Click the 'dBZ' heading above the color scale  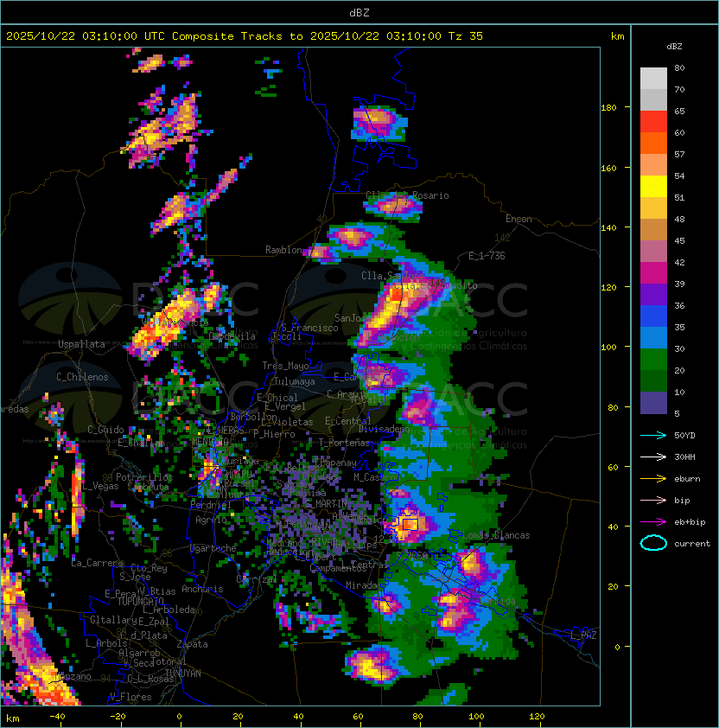click(x=674, y=47)
